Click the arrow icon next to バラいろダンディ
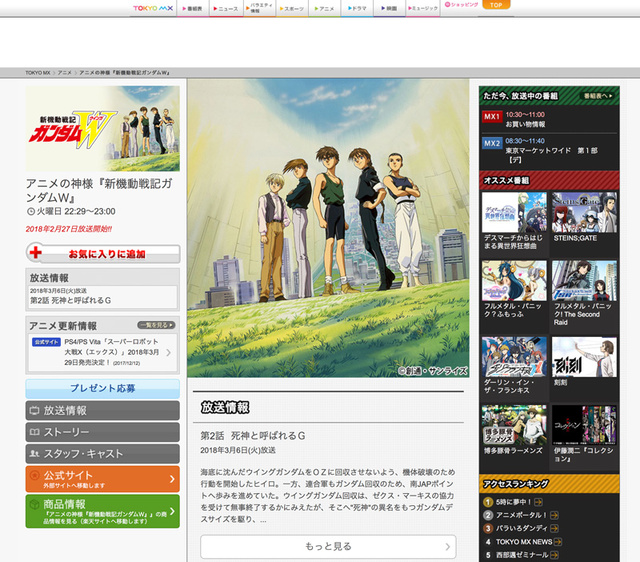This screenshot has height=562, width=640. pos(554,529)
